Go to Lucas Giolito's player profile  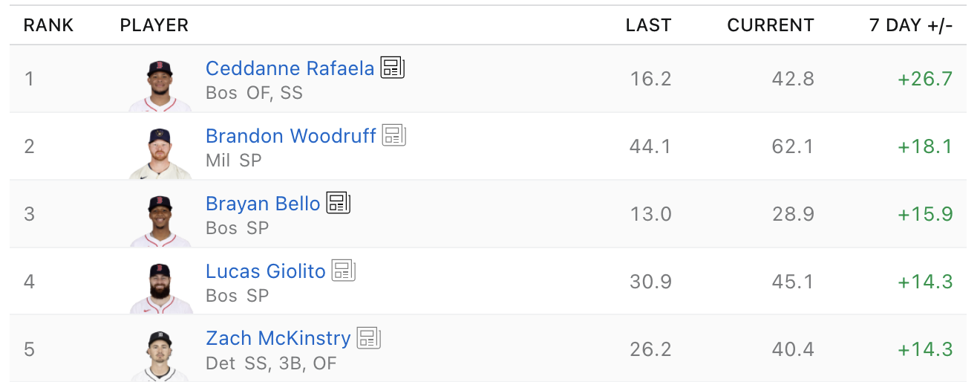click(265, 271)
